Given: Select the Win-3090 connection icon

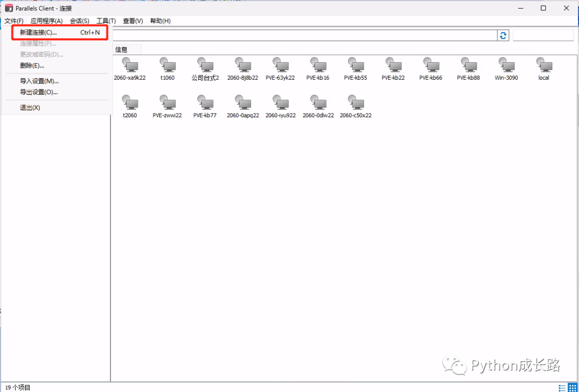Looking at the screenshot, I should (506, 64).
